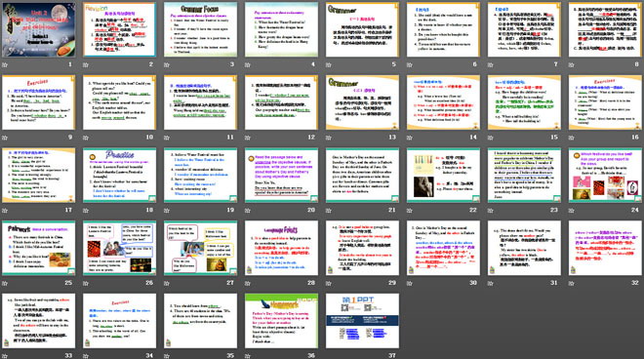
Task: Select slide 26 with speech bubbles
Action: point(119,248)
